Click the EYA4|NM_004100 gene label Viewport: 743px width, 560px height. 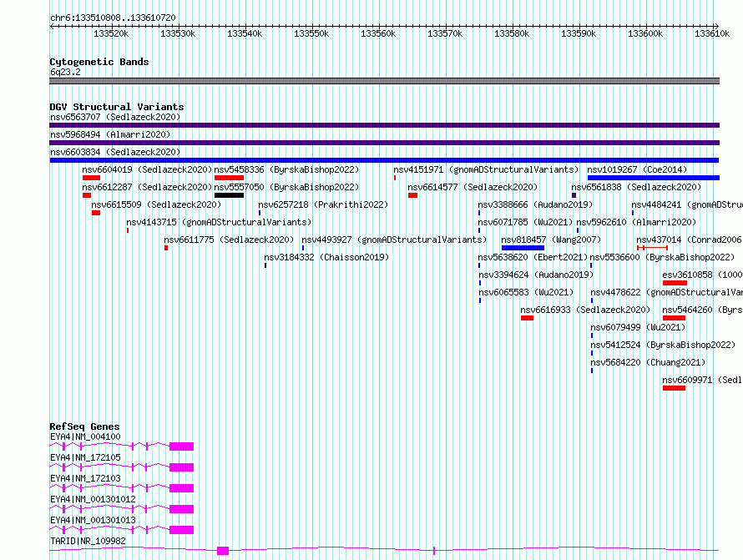click(85, 436)
